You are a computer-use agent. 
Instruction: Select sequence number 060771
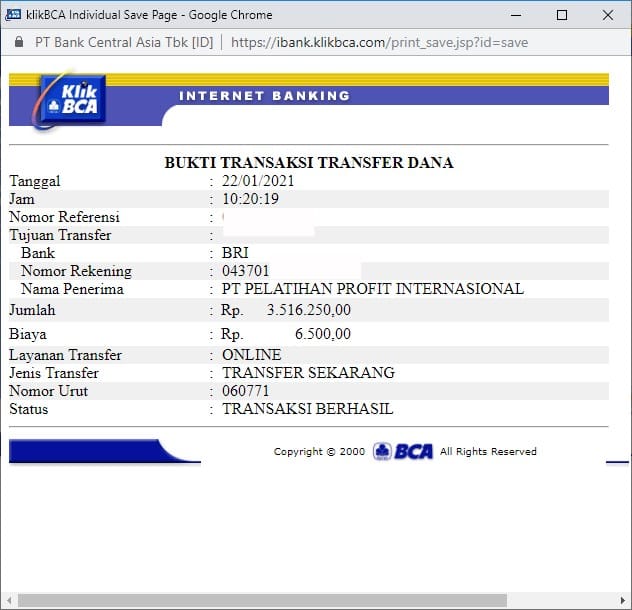coord(245,391)
